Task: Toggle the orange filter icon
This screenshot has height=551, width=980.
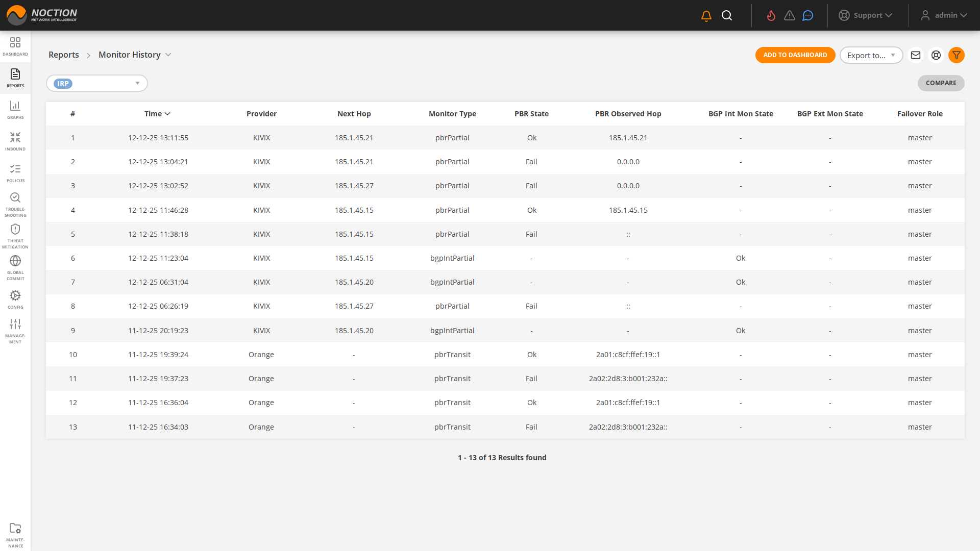Action: [x=956, y=55]
